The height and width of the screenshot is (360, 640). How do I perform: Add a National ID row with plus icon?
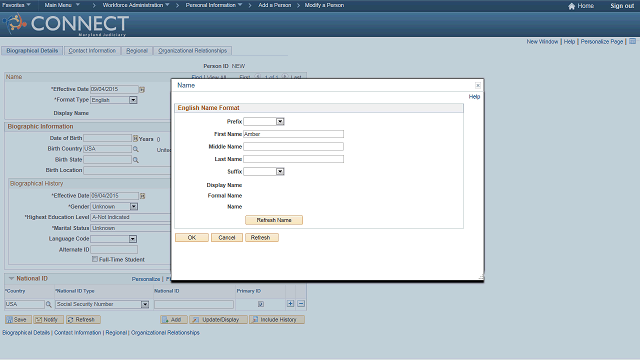point(290,304)
